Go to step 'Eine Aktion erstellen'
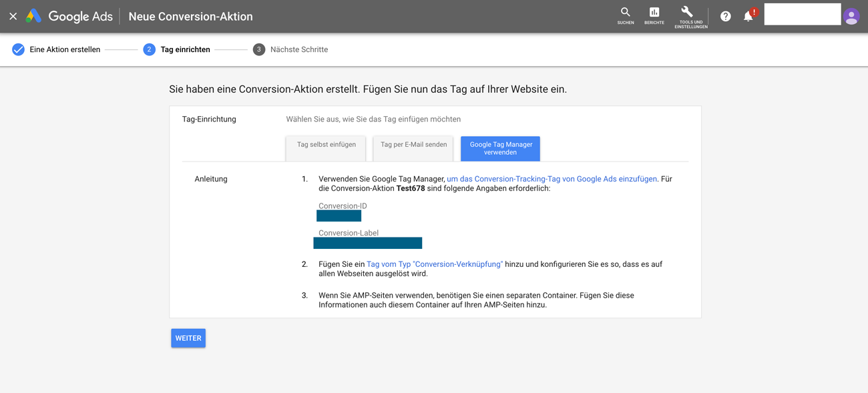868x393 pixels. (56, 49)
